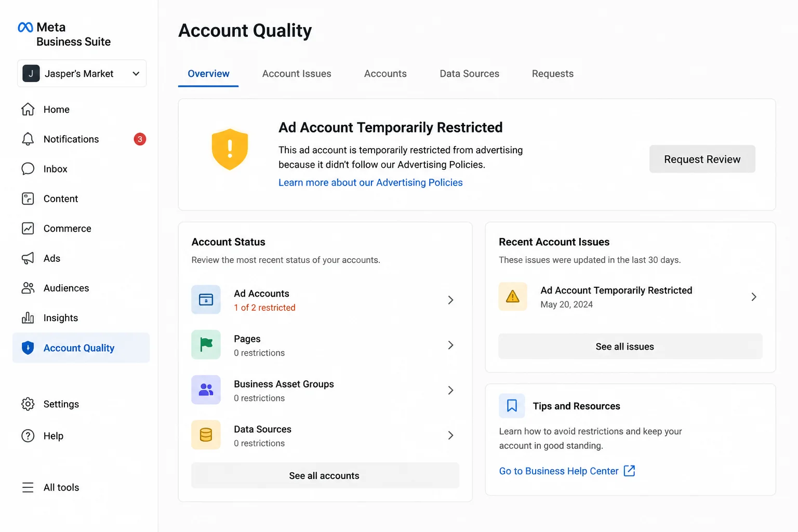This screenshot has height=532, width=798.
Task: Switch to the Account Issues tab
Action: click(297, 74)
